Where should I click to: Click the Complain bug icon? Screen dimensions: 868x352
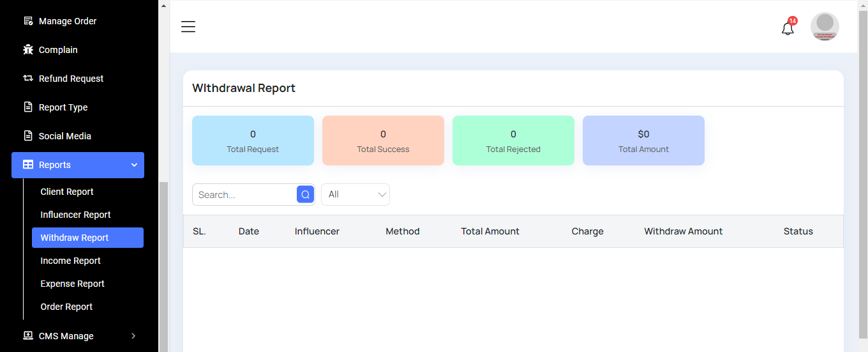(x=28, y=50)
